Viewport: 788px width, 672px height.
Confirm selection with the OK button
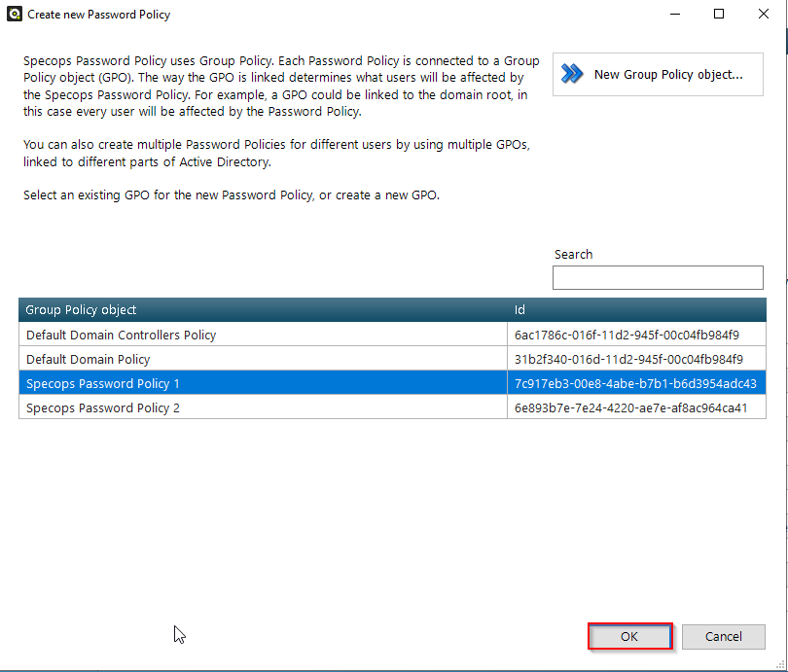(x=629, y=636)
